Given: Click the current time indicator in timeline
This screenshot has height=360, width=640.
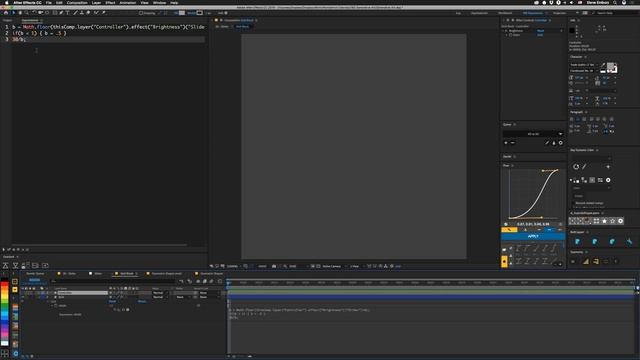Looking at the screenshot, I should (x=229, y=282).
